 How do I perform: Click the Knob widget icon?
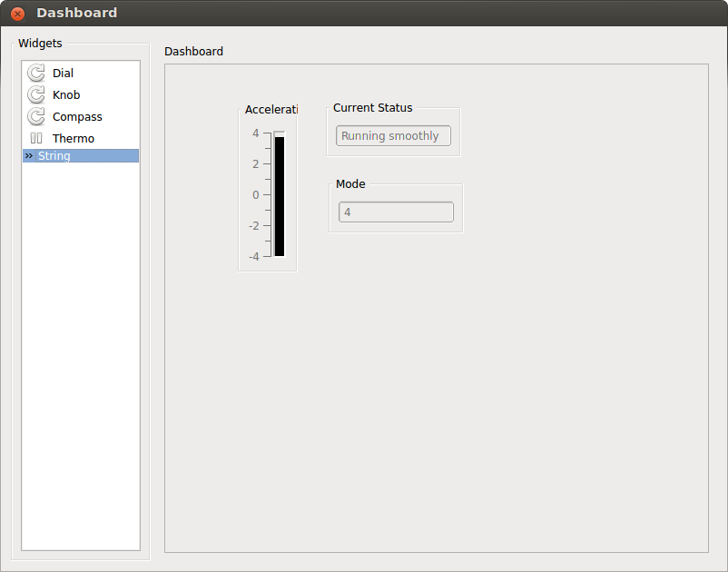35,94
